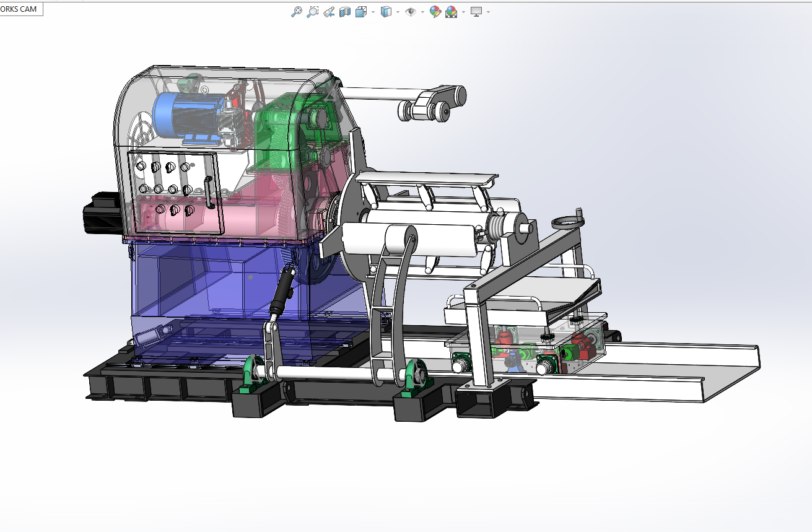Click the View Orientation cube icon
Screen dimensions: 812x532
point(361,12)
